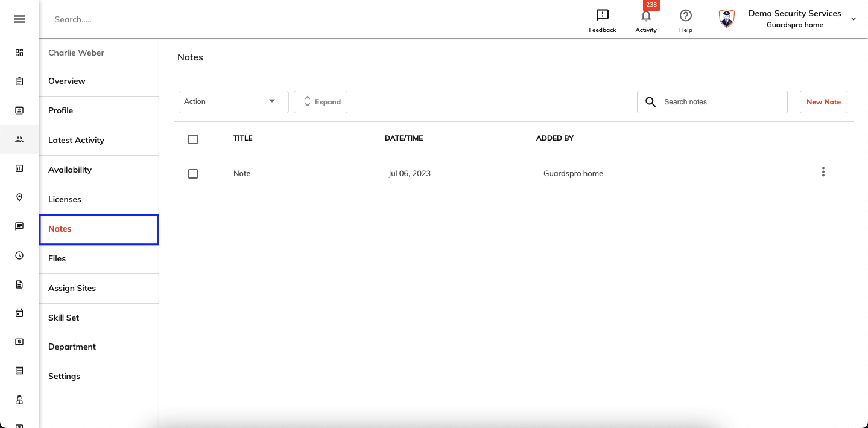Click the Help question mark icon
Image resolution: width=868 pixels, height=428 pixels.
[685, 16]
